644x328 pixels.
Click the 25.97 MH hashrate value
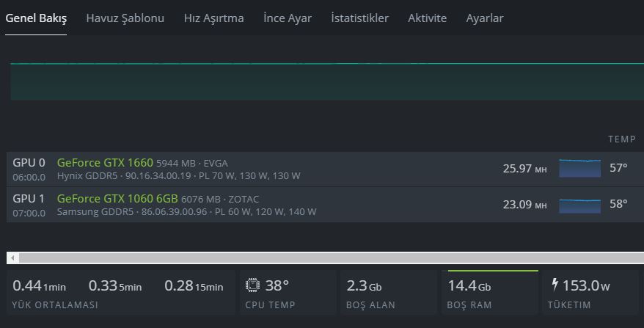pyautogui.click(x=524, y=169)
